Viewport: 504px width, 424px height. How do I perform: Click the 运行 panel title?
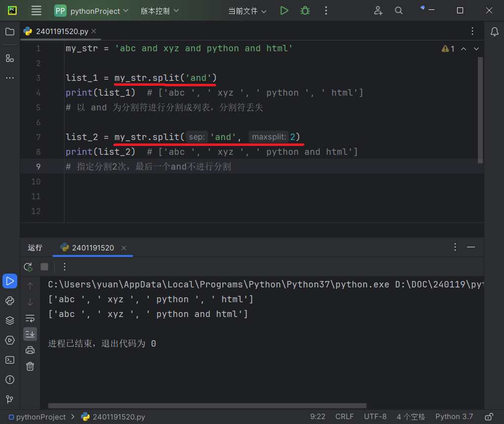[x=35, y=247]
